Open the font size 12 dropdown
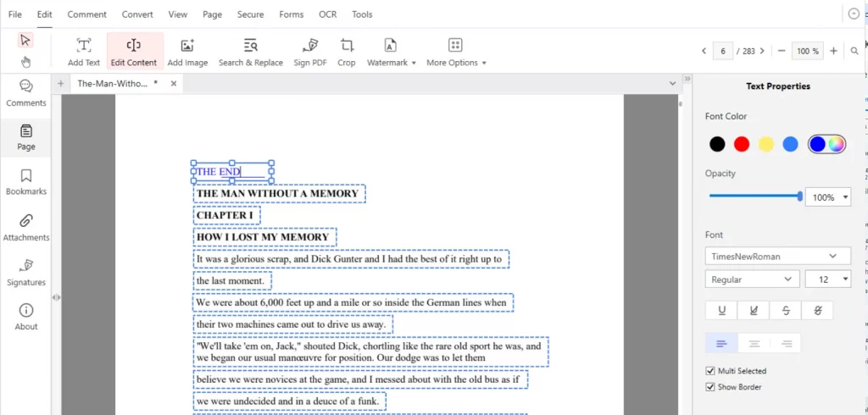This screenshot has height=415, width=868. click(x=828, y=279)
